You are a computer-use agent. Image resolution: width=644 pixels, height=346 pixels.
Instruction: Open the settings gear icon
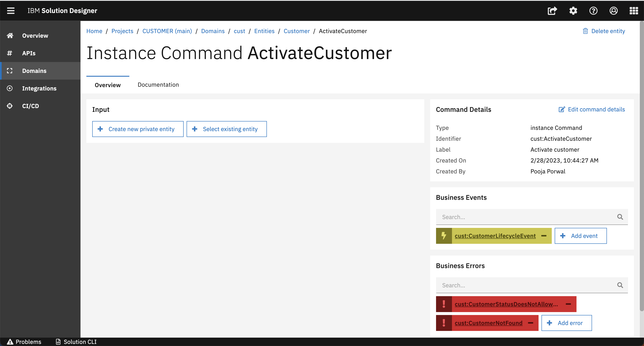point(573,10)
